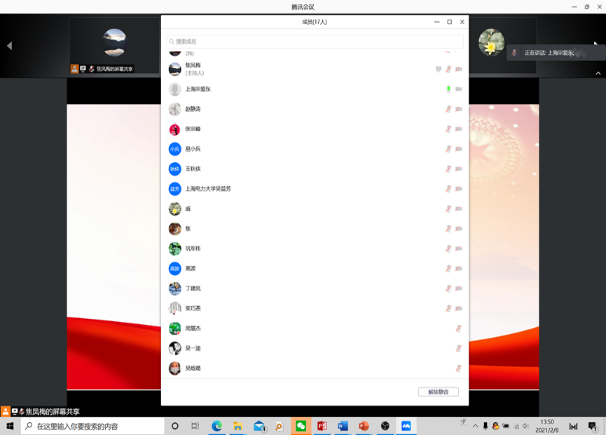This screenshot has width=606, height=435.
Task: Minimize the members list window
Action: [x=437, y=22]
